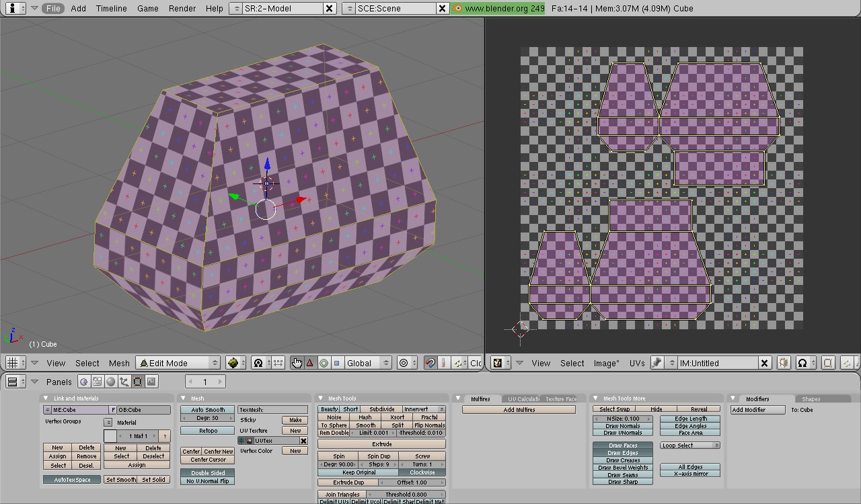Open the Render menu
The width and height of the screenshot is (861, 504).
(x=182, y=8)
